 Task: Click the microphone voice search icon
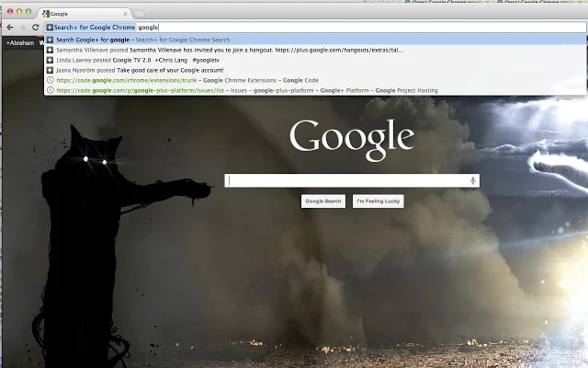click(473, 180)
